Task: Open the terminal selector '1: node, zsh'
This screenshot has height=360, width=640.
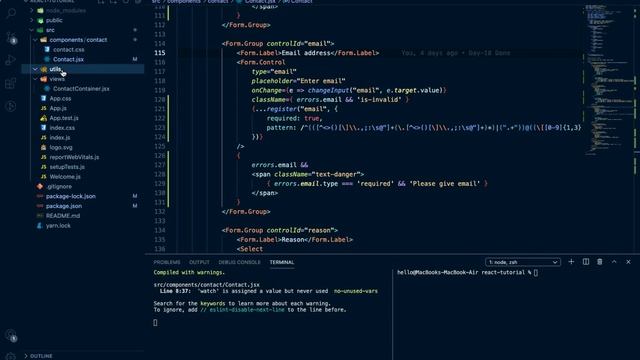Action: 523,262
